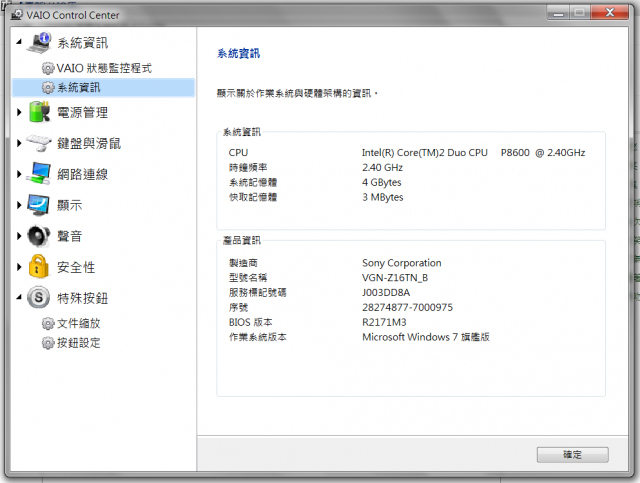Click the Microsoft Windows 7 旗艦版 value
Image resolution: width=640 pixels, height=483 pixels.
(x=426, y=337)
